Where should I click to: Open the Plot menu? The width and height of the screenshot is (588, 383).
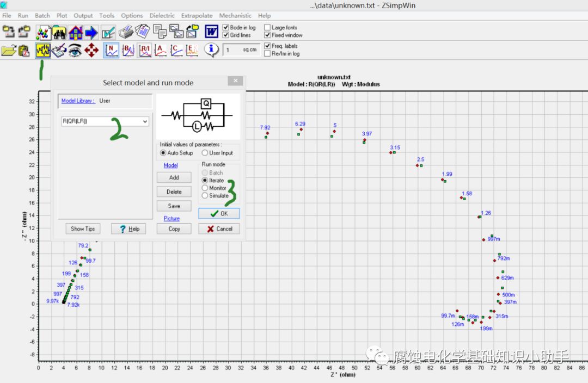[x=62, y=16]
